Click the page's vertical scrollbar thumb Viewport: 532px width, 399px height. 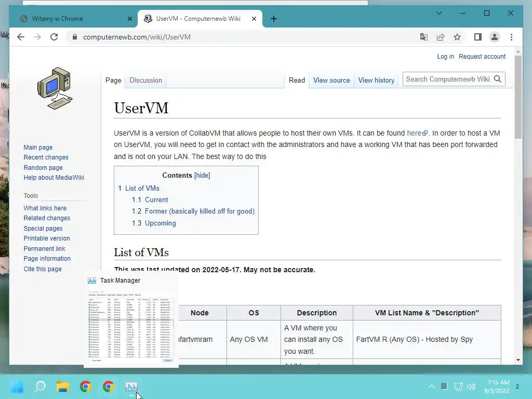[x=518, y=97]
